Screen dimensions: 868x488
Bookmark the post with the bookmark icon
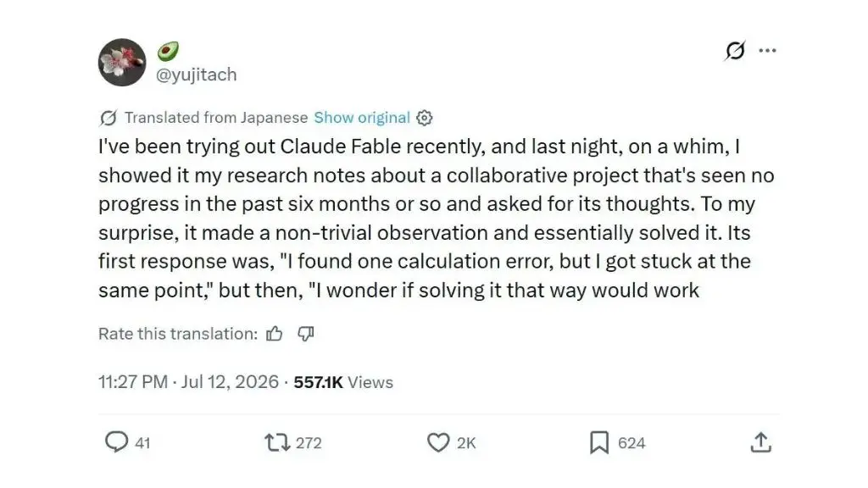[x=599, y=442]
